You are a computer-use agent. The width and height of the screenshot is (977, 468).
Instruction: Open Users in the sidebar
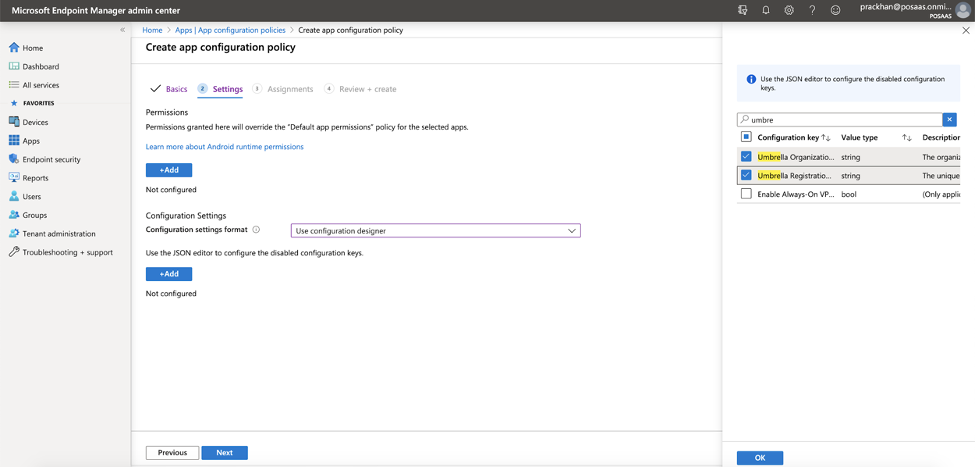(25, 196)
